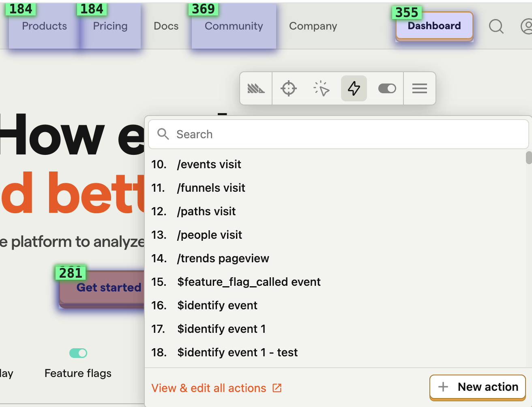
Task: Select the Inspect crosshair tool
Action: point(289,88)
